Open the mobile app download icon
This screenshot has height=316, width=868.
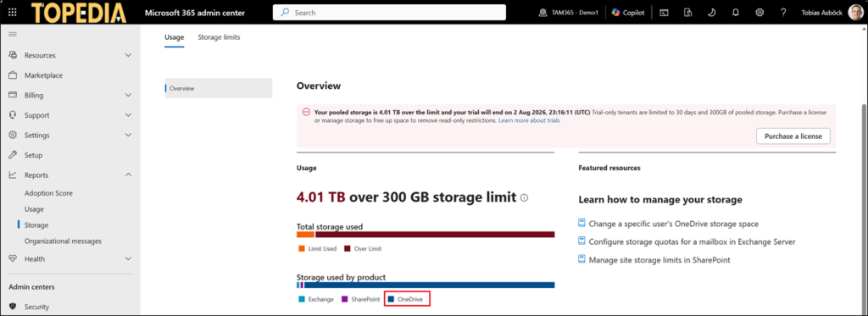click(687, 13)
